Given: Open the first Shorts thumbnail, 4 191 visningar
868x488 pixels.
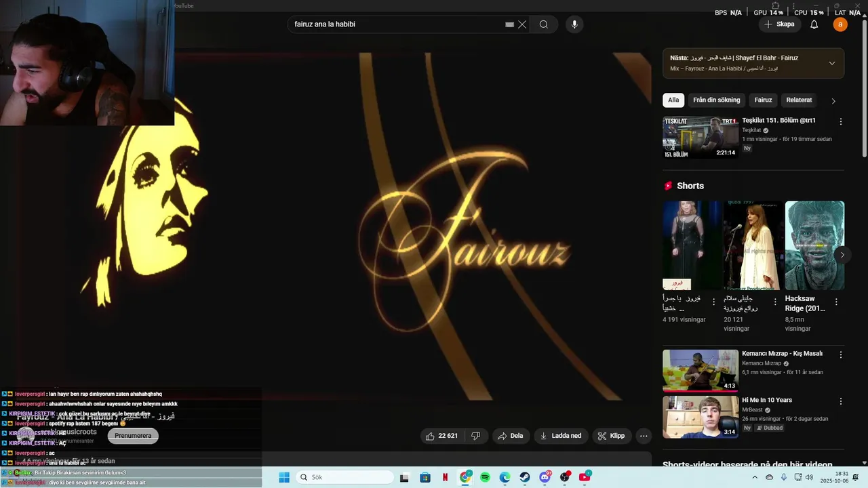Looking at the screenshot, I should (x=692, y=245).
